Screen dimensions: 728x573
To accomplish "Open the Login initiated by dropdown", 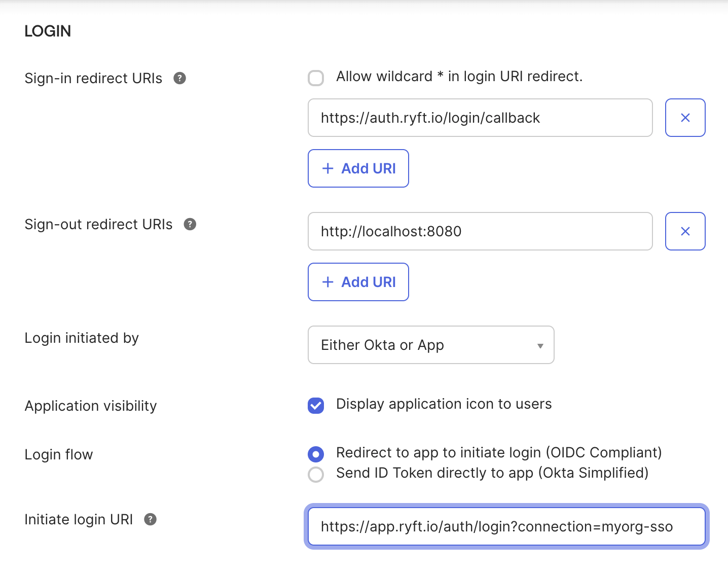I will coord(430,345).
